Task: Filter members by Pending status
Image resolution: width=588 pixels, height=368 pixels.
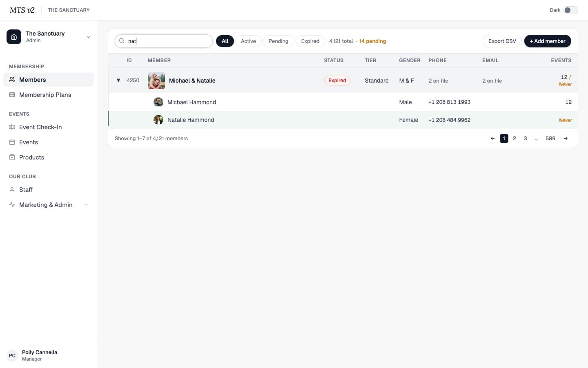Action: pos(278,41)
